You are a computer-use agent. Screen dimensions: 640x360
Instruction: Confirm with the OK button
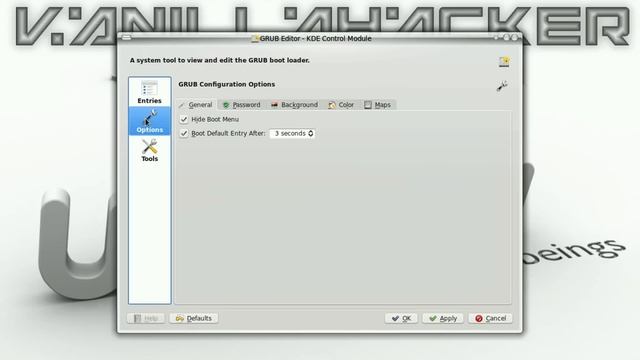pos(401,318)
